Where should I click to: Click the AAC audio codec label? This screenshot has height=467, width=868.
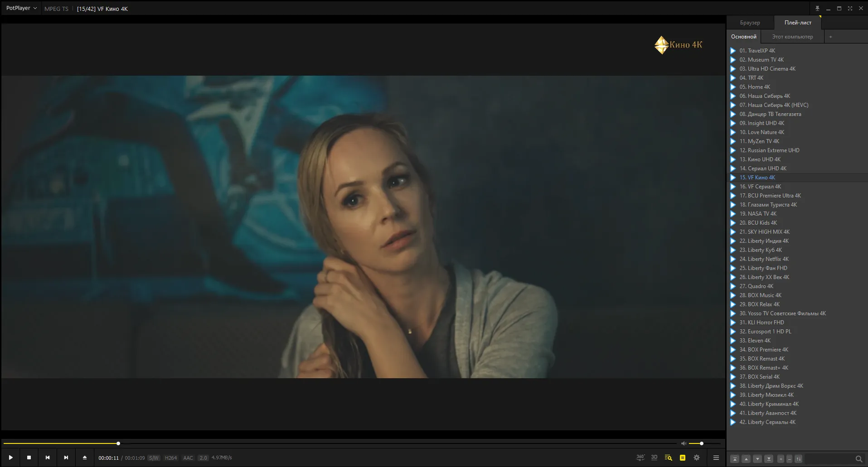188,458
